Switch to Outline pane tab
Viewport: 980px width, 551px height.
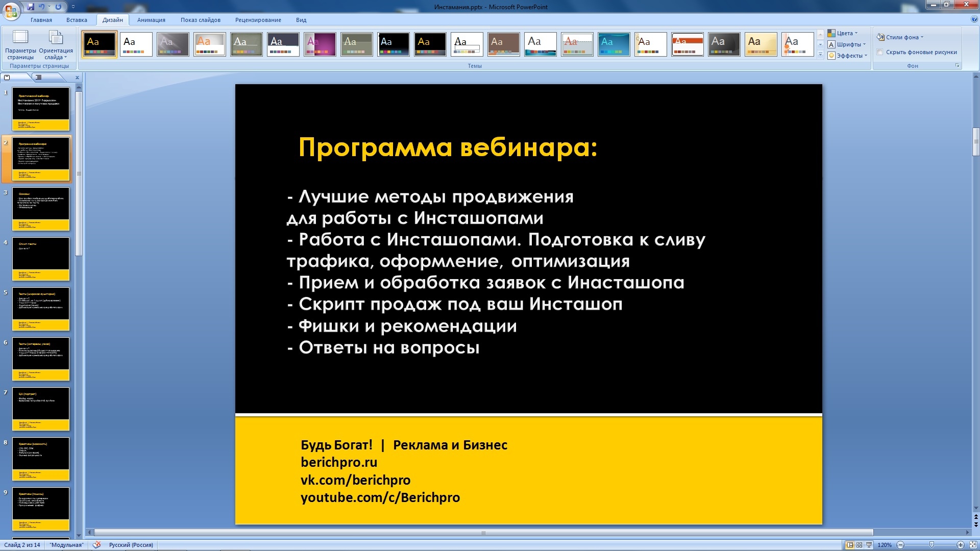[x=47, y=77]
